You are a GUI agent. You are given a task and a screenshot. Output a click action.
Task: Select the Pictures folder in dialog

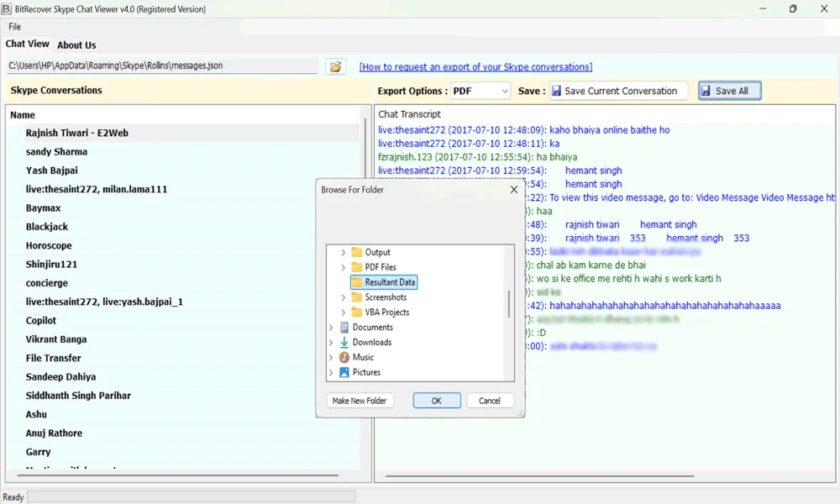pos(366,372)
